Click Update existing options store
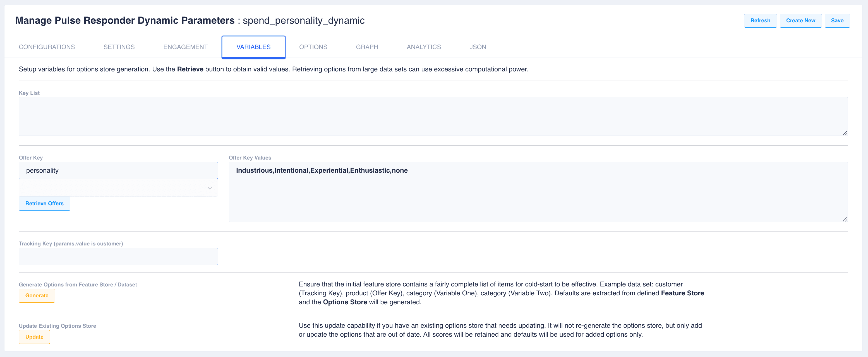This screenshot has width=868, height=357. click(34, 337)
